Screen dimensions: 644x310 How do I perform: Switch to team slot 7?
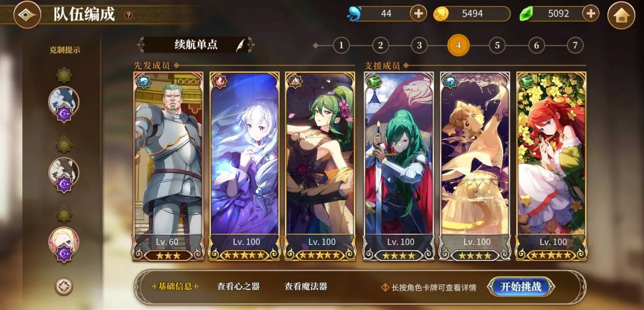[x=575, y=46]
